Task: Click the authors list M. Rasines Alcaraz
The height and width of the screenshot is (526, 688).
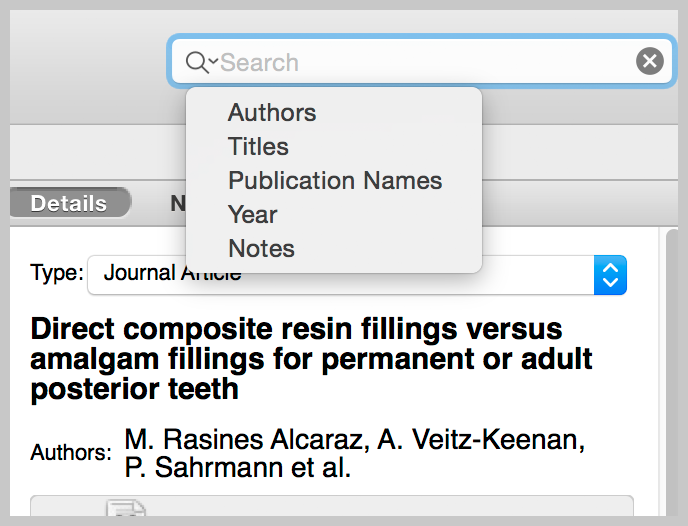Action: [x=355, y=453]
